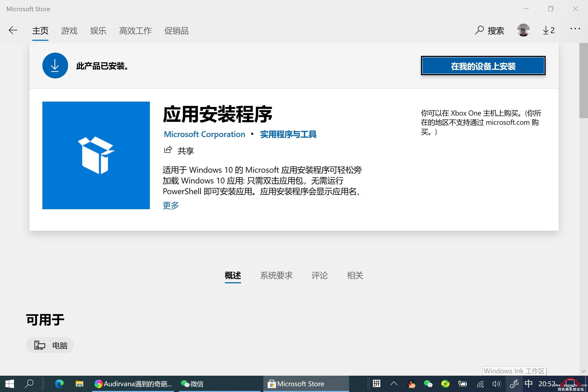The image size is (588, 392).
Task: Switch to the 娱乐 tab
Action: click(98, 31)
